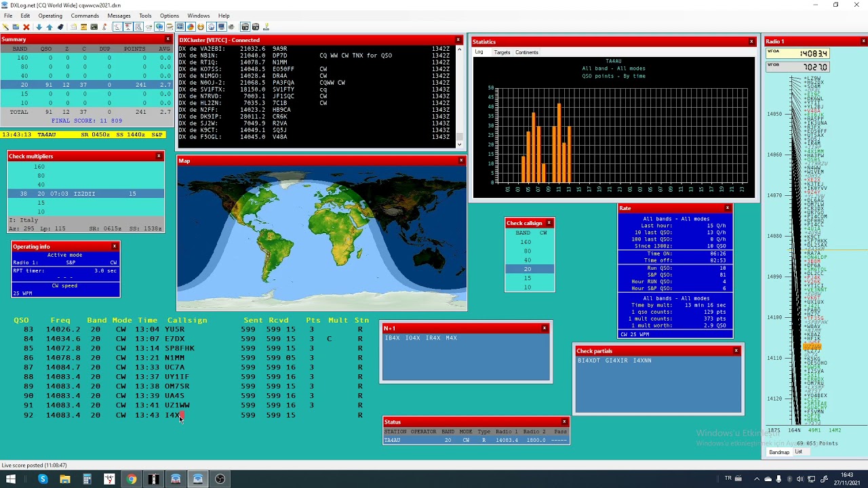Open the Windows menu

tap(199, 16)
